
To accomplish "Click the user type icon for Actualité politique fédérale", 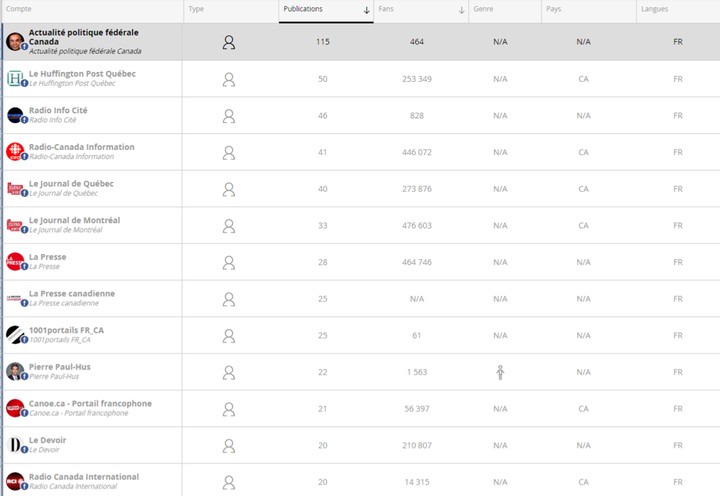I will [x=229, y=42].
